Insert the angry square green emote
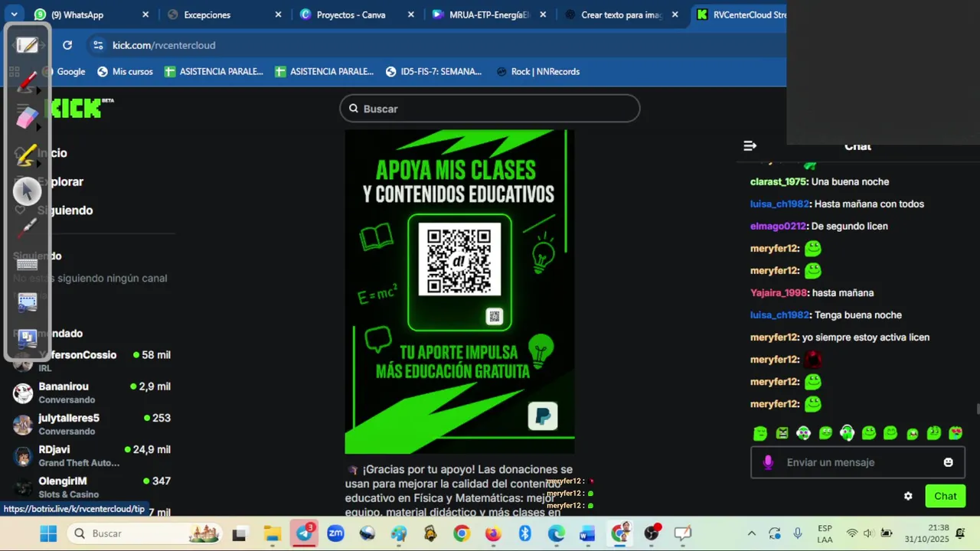Viewport: 980px width, 551px height. [782, 433]
